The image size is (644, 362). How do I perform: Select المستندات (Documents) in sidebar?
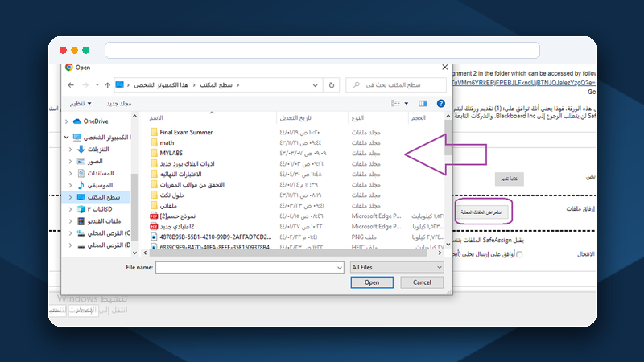coord(100,173)
